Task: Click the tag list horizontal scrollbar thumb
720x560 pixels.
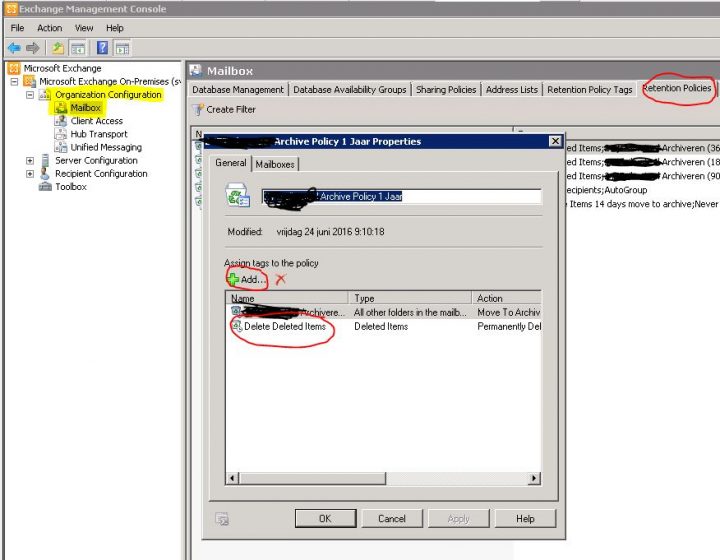Action: [312, 478]
